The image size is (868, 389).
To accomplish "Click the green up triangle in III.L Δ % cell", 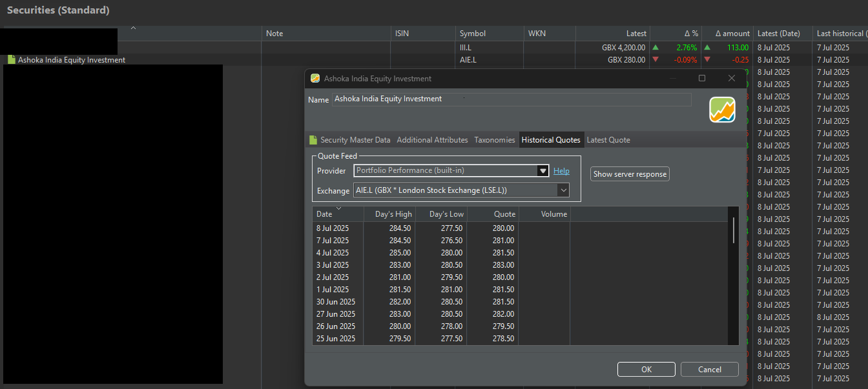I will click(656, 47).
